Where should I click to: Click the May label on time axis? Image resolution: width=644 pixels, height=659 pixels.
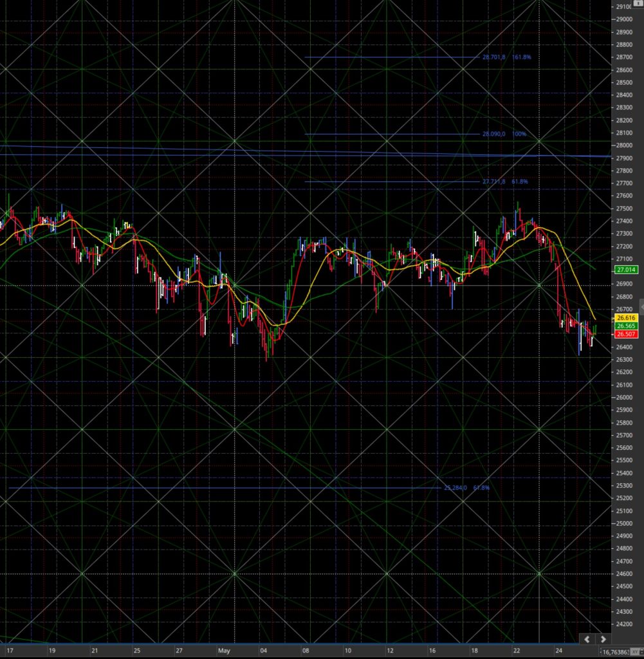pyautogui.click(x=224, y=651)
